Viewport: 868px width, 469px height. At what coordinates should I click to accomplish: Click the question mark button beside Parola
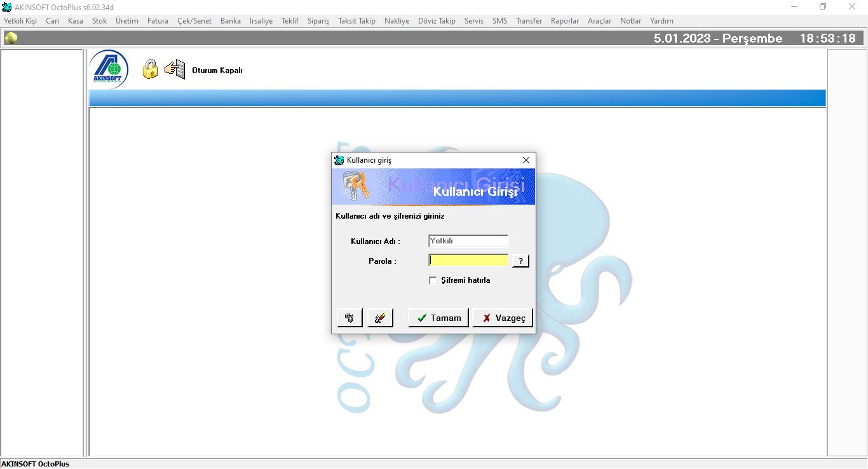click(x=520, y=261)
